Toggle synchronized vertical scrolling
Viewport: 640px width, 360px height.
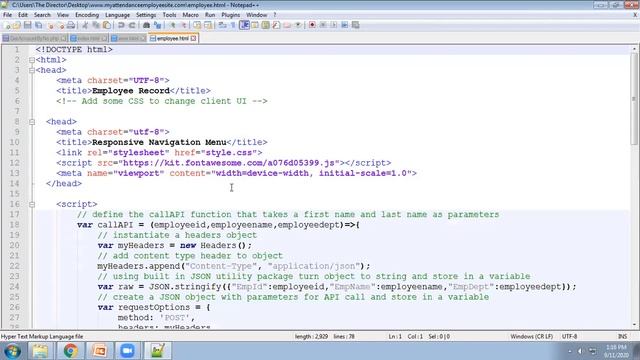[x=198, y=25]
